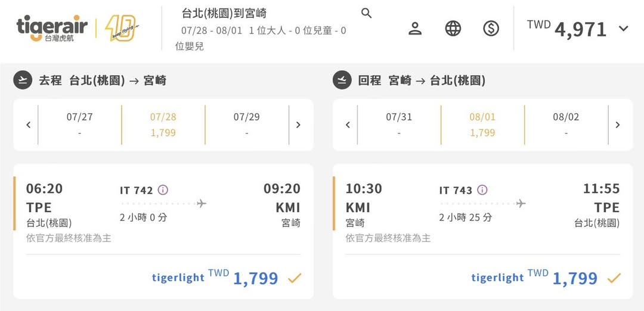Viewport: 644px width, 311px height.
Task: Open the user account icon
Action: [x=415, y=28]
